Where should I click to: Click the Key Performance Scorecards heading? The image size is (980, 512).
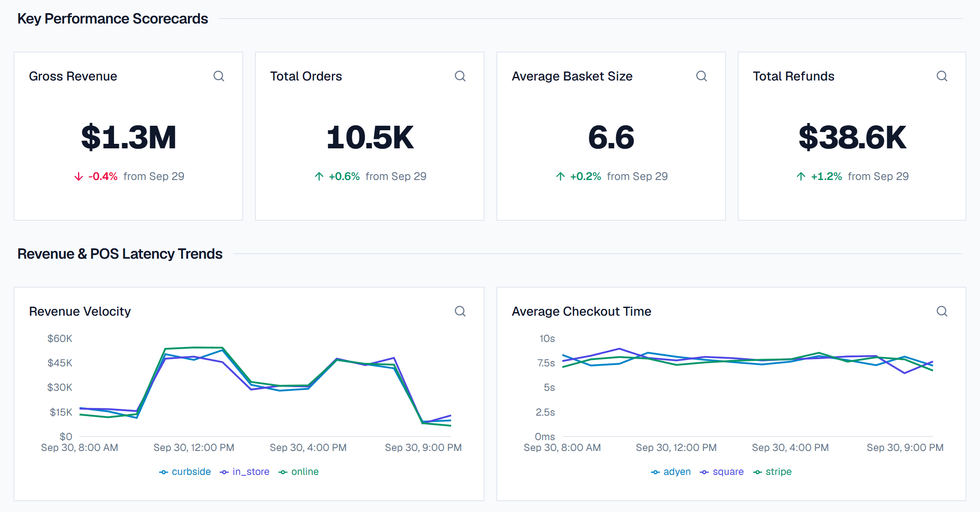[x=113, y=19]
